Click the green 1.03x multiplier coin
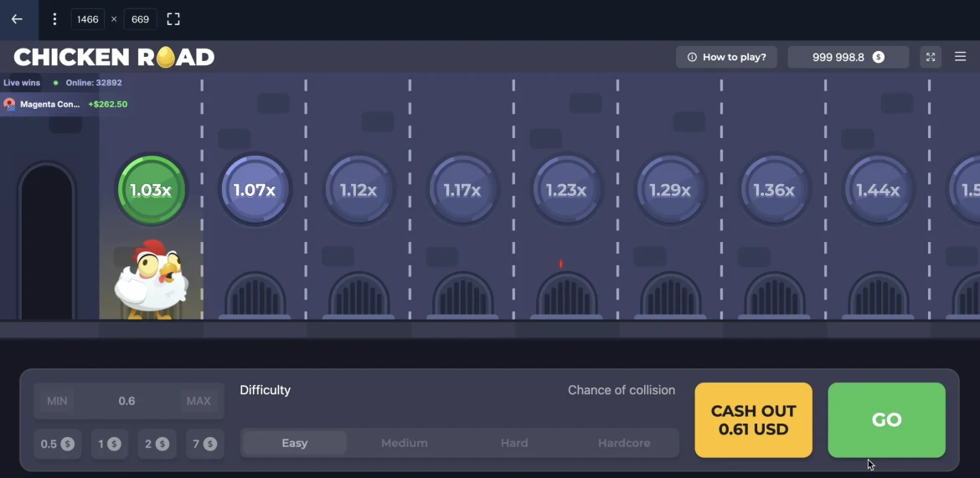 (151, 190)
